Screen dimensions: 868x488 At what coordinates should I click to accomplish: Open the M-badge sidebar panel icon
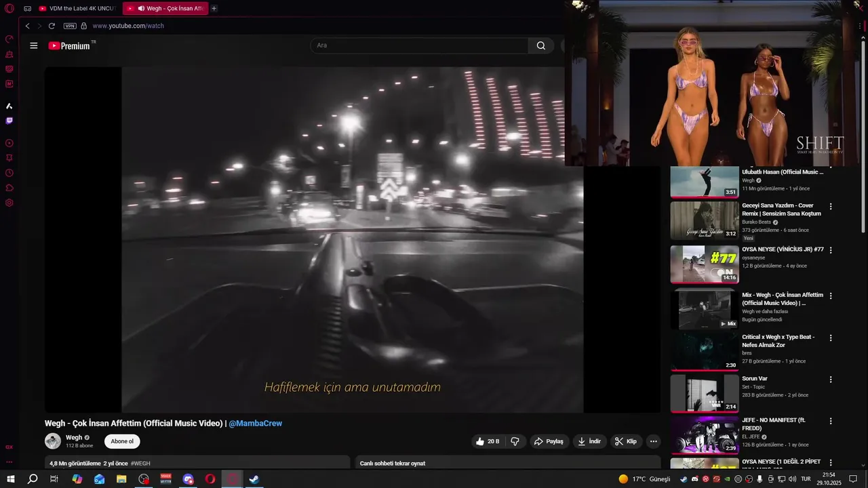pyautogui.click(x=9, y=84)
